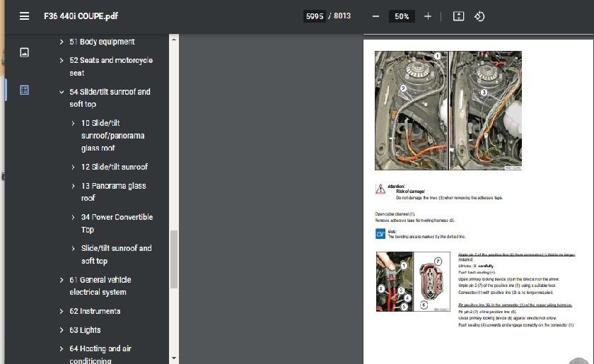This screenshot has width=594, height=364.
Task: Click the F36 440i COUPE.pdf title
Action: 81,16
